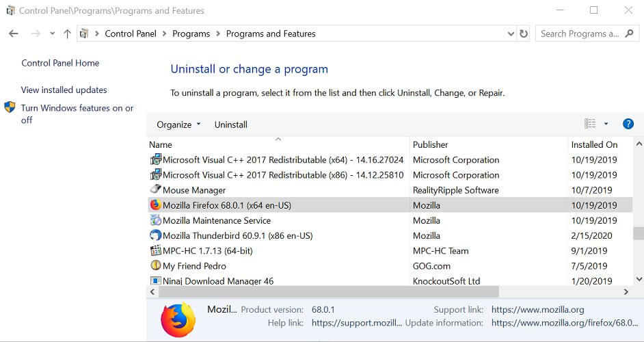The image size is (644, 342).
Task: Click the view layout icon
Action: point(590,124)
